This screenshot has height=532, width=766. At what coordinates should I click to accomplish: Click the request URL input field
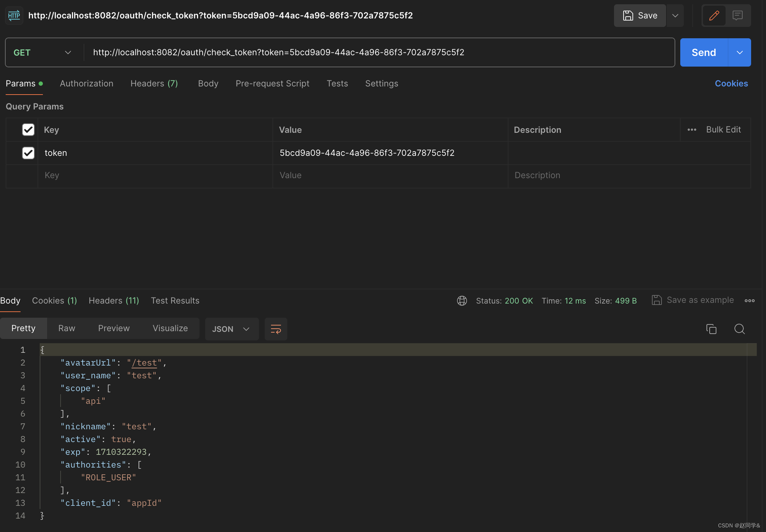click(379, 52)
